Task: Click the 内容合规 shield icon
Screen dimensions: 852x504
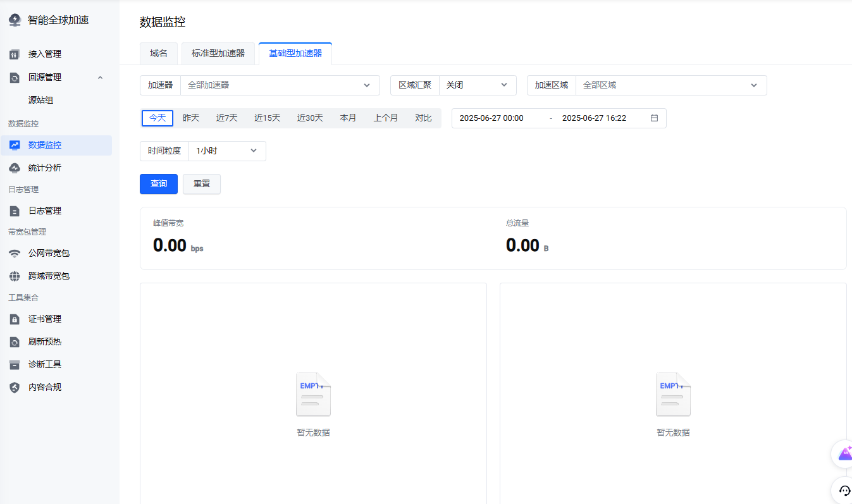Action: (x=15, y=387)
